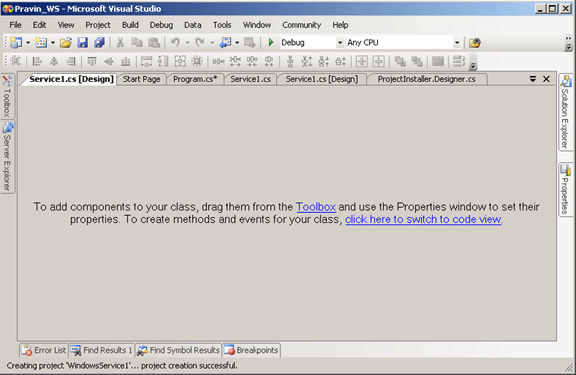Screen dimensions: 576x375
Task: Click the Cut scissors icon
Action: (x=120, y=43)
